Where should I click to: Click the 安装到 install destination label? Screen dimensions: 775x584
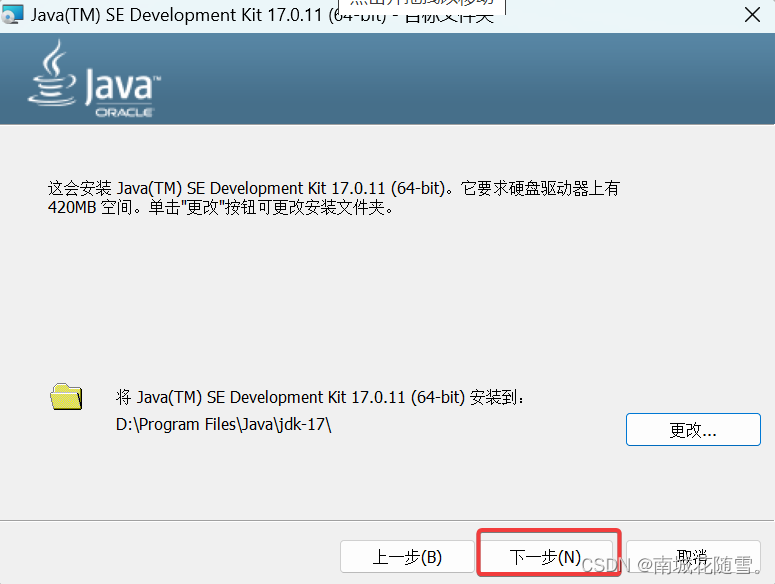pos(320,397)
